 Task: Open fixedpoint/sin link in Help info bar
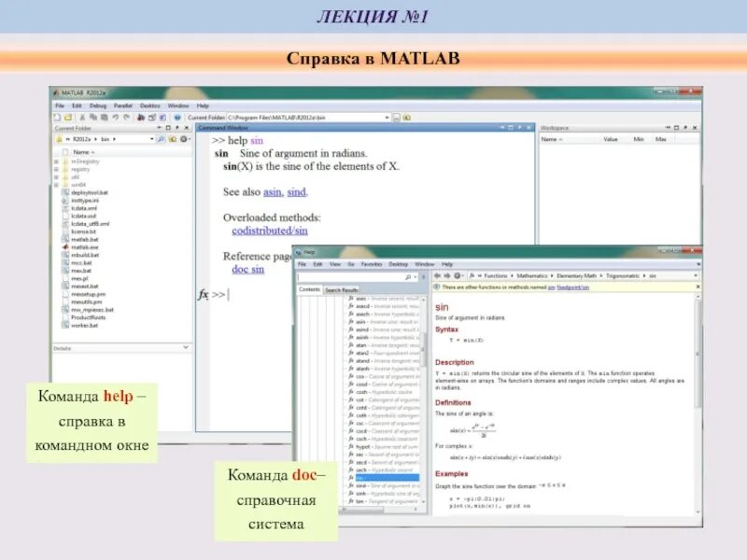(572, 287)
